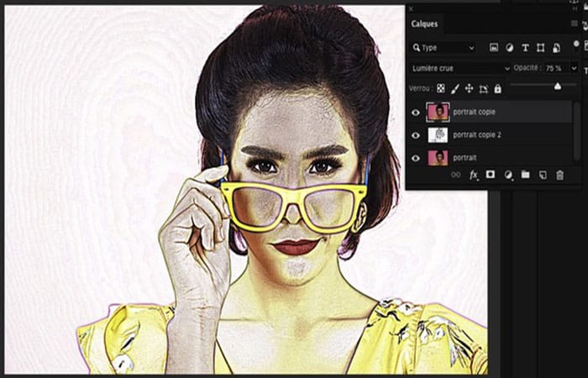Select the Calques panel tab
The image size is (588, 378).
click(x=424, y=24)
